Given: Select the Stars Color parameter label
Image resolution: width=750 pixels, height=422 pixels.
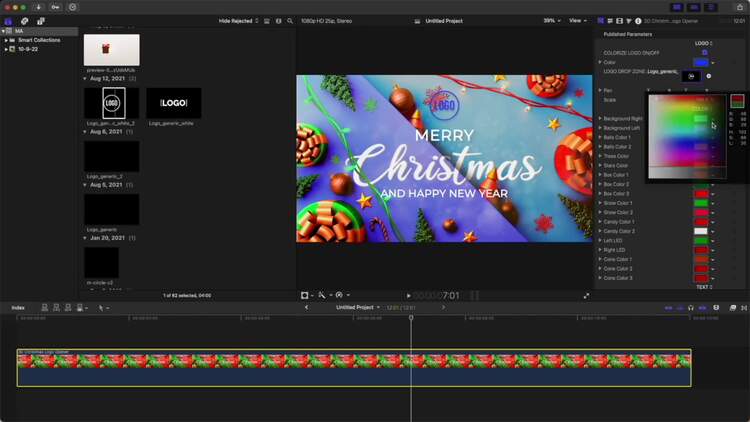Looking at the screenshot, I should pos(616,166).
